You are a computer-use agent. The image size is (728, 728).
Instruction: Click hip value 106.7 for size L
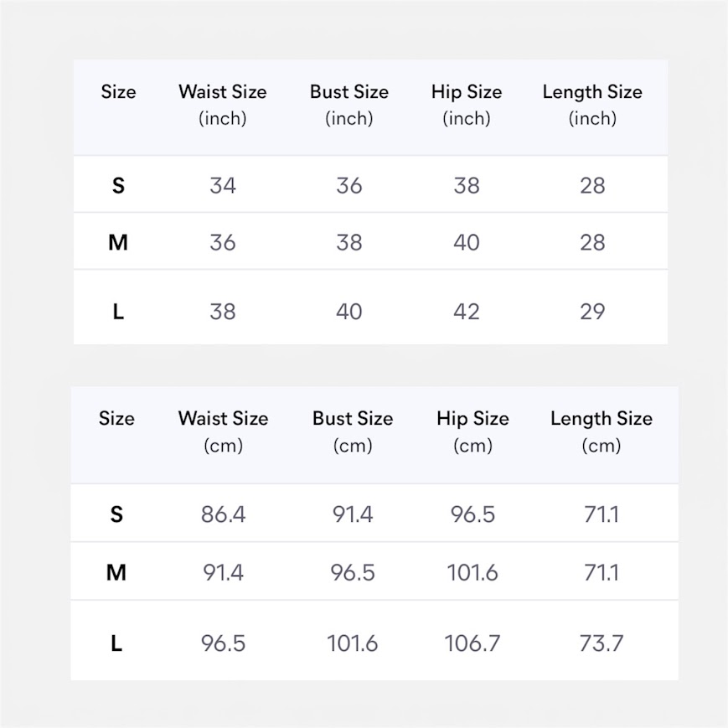point(472,643)
